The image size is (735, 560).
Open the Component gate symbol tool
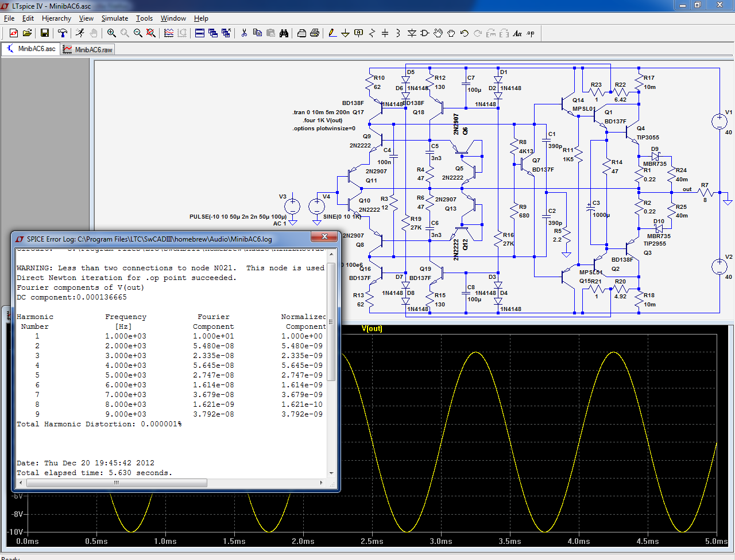click(x=425, y=33)
